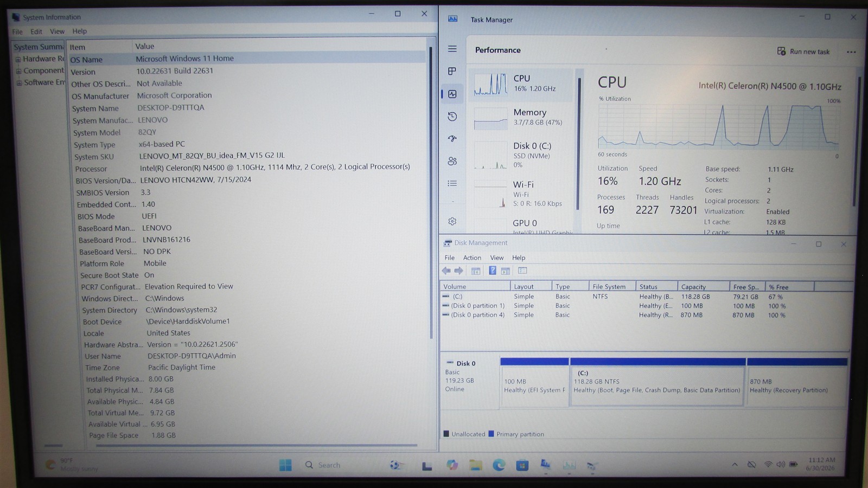Click the Disk Management Properties view toolbar icon
This screenshot has width=868, height=488.
[522, 271]
